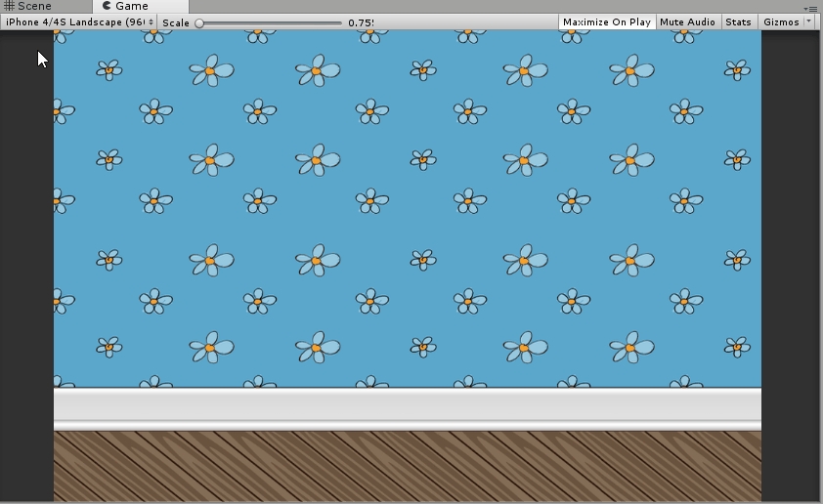
Task: Expand the Gizmos dropdown arrow
Action: pos(809,21)
